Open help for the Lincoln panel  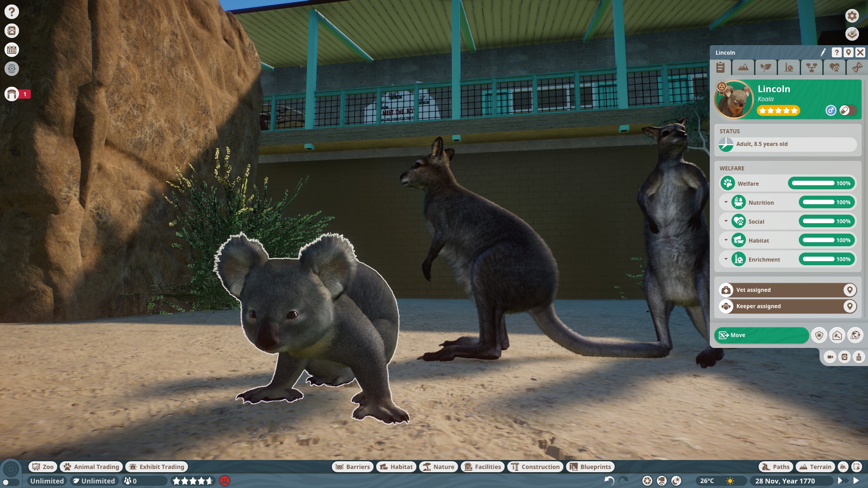click(x=837, y=52)
